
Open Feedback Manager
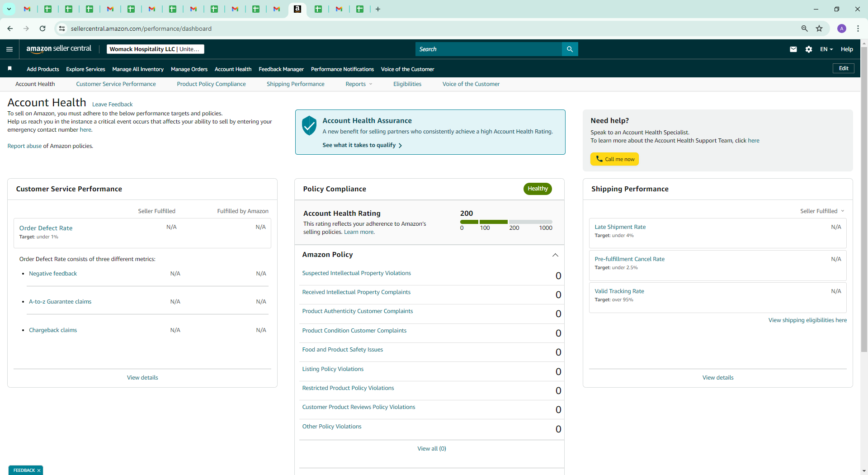click(x=281, y=69)
